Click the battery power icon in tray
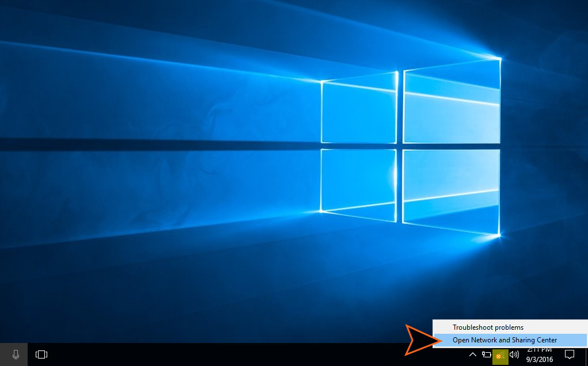588x366 pixels. [487, 354]
